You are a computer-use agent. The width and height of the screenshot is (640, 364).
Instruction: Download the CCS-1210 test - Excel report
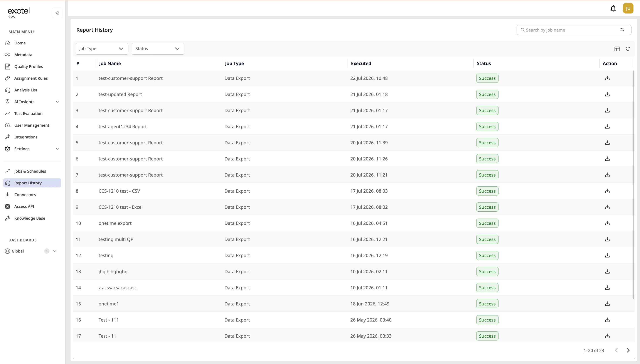point(607,207)
